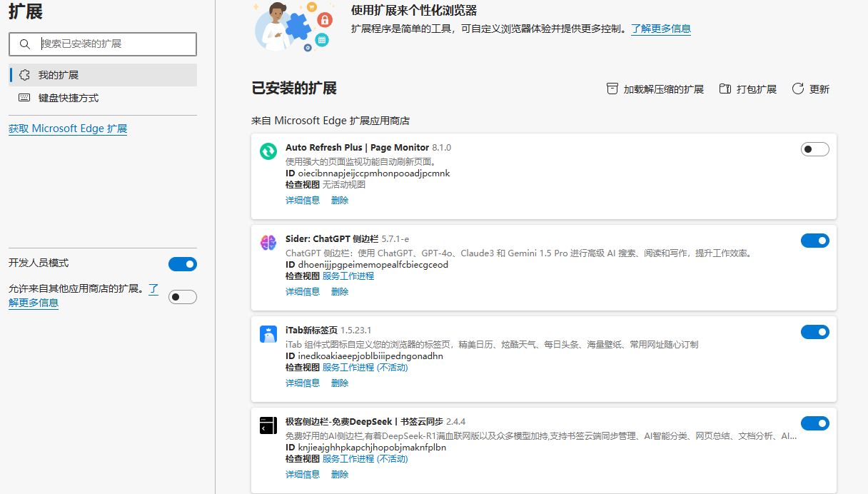The height and width of the screenshot is (494, 868).
Task: Disable the Sider ChatGPT 侧边栏 toggle
Action: coord(815,241)
